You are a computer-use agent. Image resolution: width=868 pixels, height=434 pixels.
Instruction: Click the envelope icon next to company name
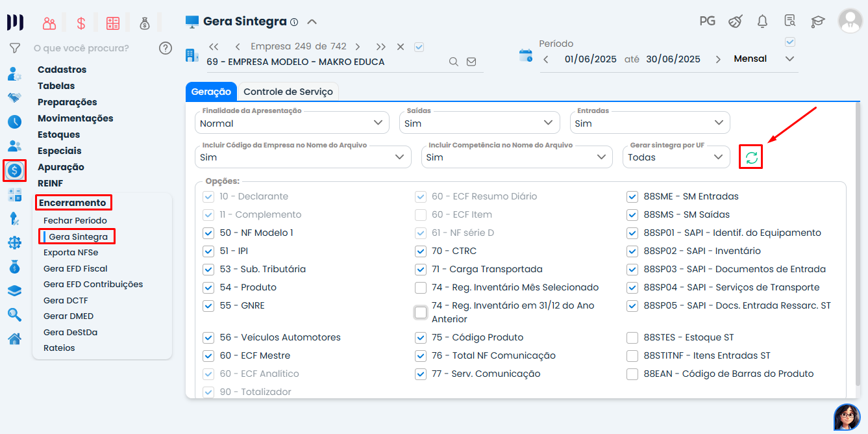471,62
